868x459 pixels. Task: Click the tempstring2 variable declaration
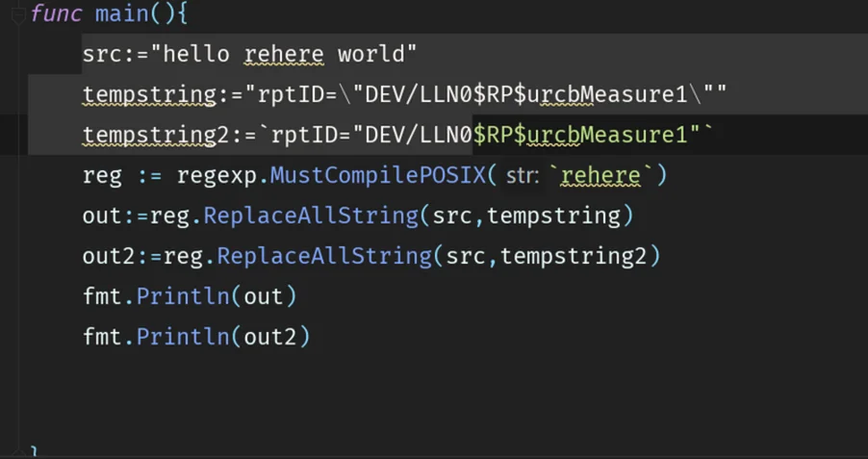pyautogui.click(x=156, y=136)
